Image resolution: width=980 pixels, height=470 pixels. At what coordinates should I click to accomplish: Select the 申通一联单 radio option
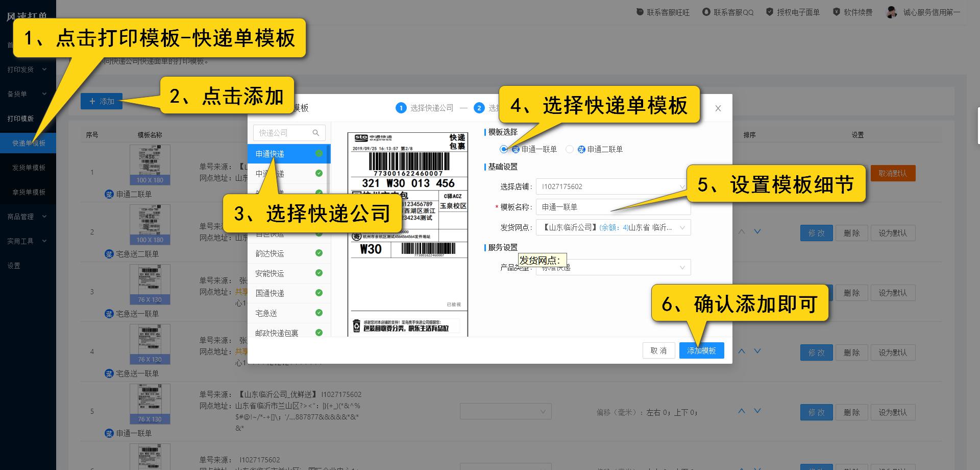pyautogui.click(x=504, y=149)
